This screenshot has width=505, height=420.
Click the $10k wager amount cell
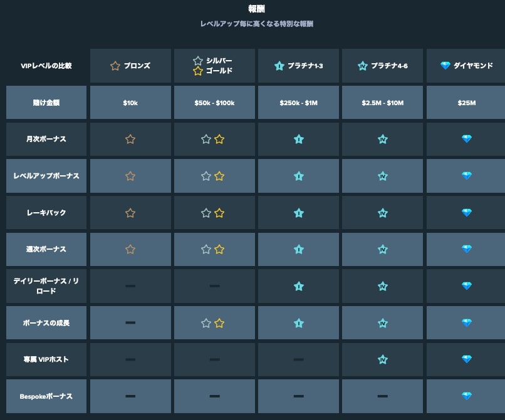point(130,103)
